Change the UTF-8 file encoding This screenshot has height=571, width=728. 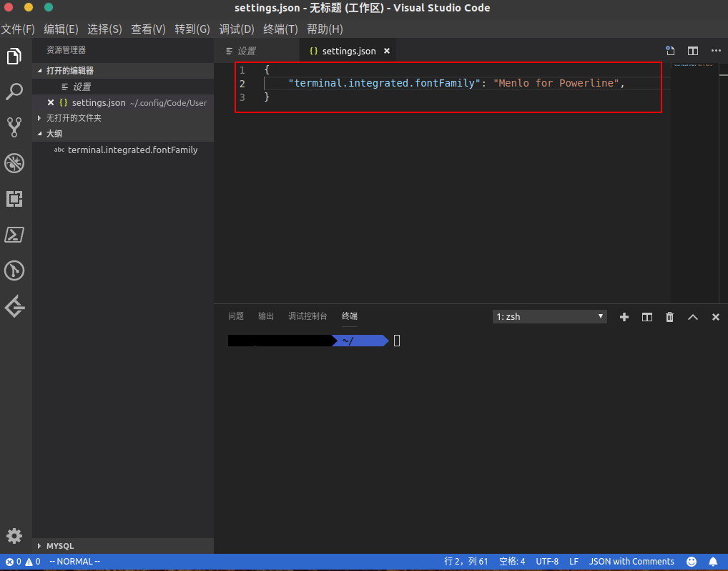pos(547,561)
